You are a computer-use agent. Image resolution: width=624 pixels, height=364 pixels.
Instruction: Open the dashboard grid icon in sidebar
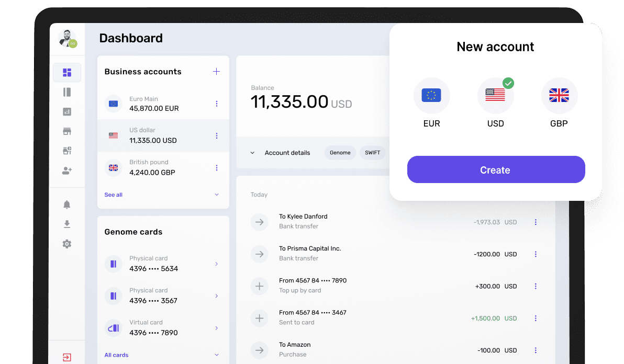tap(67, 72)
